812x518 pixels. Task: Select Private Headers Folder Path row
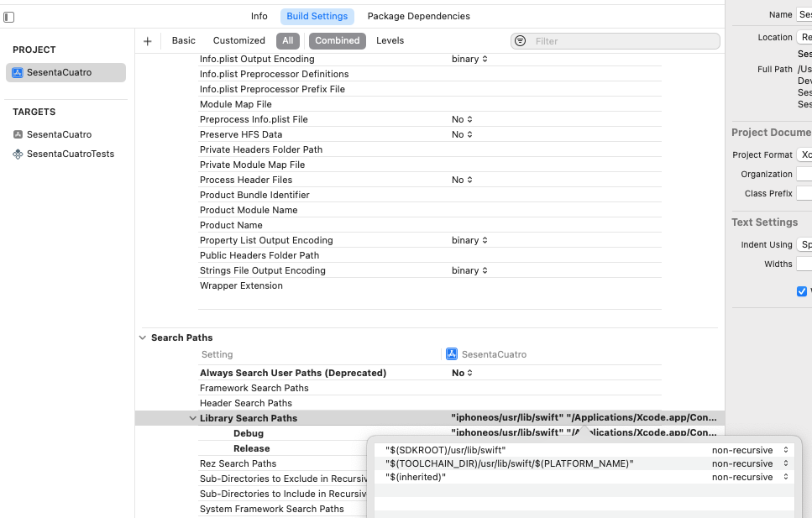(x=429, y=149)
